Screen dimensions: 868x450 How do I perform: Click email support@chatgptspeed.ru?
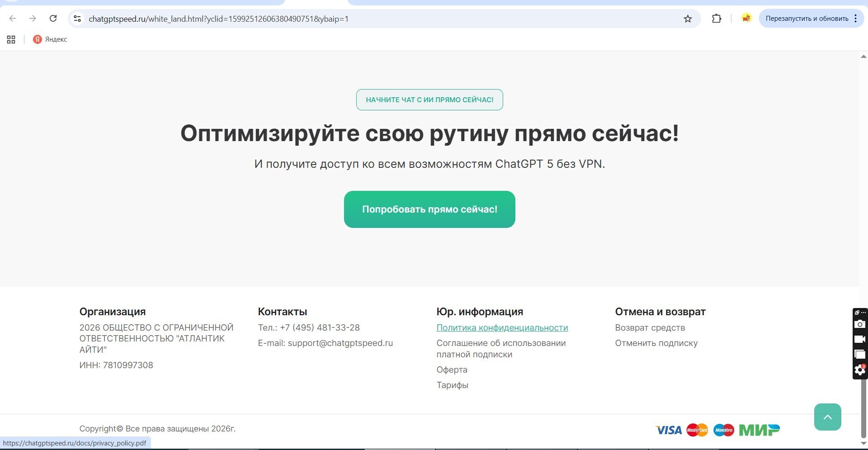point(340,343)
